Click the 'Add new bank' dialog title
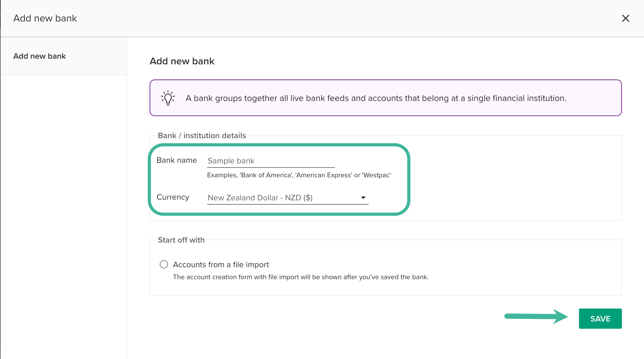 (45, 18)
